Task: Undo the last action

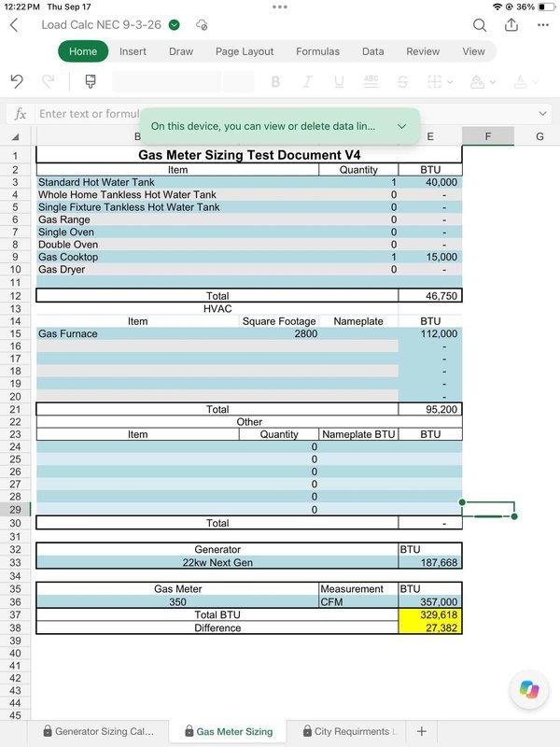Action: [17, 81]
